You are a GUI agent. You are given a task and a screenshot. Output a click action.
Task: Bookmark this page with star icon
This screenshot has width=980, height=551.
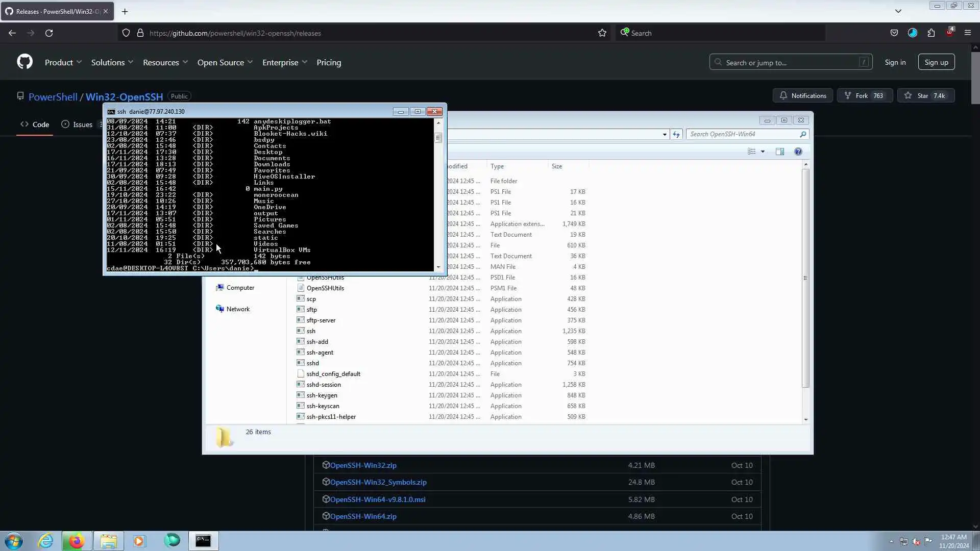click(602, 33)
